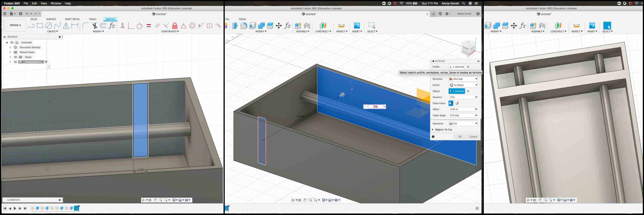Open the Operation Cut dropdown
The width and height of the screenshot is (644, 215).
click(463, 123)
